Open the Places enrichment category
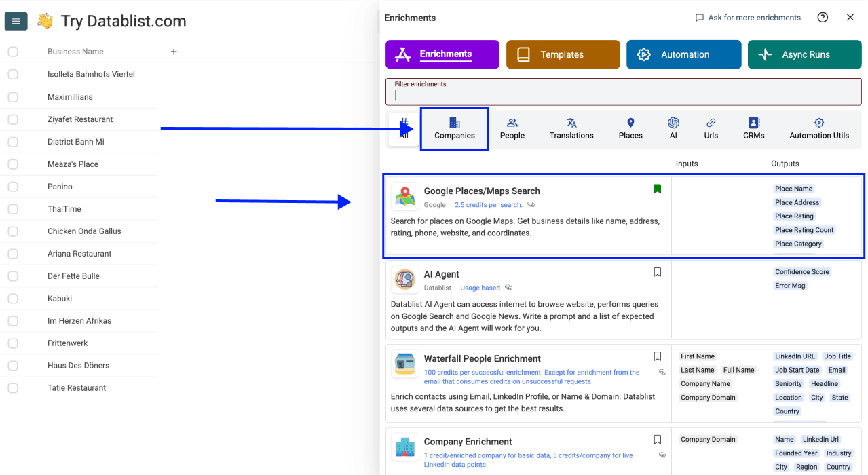The height and width of the screenshot is (475, 868). pyautogui.click(x=630, y=128)
